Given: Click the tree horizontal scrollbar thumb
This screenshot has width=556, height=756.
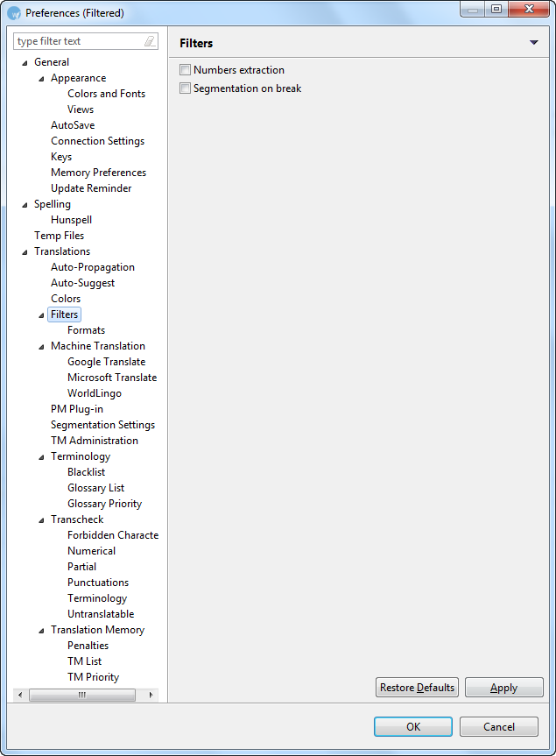Looking at the screenshot, I should coord(82,695).
